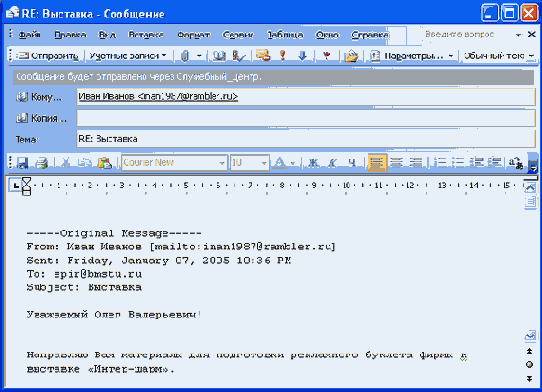
Task: Set low importance blue arrow
Action: (x=302, y=56)
